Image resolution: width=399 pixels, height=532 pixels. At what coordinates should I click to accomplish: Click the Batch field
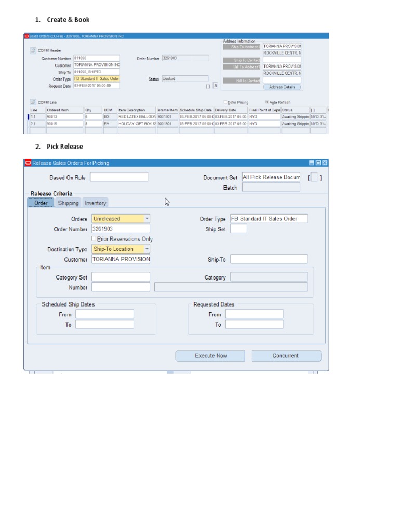271,187
